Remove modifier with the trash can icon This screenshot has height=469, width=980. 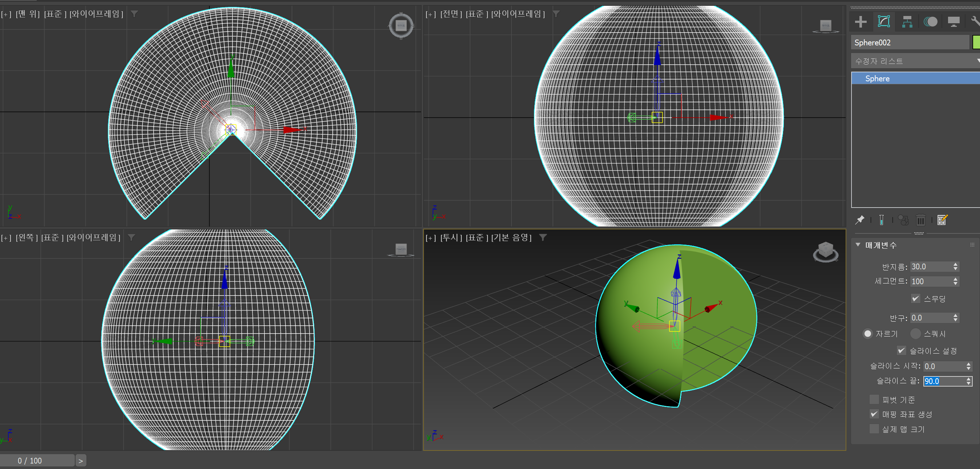coord(921,220)
